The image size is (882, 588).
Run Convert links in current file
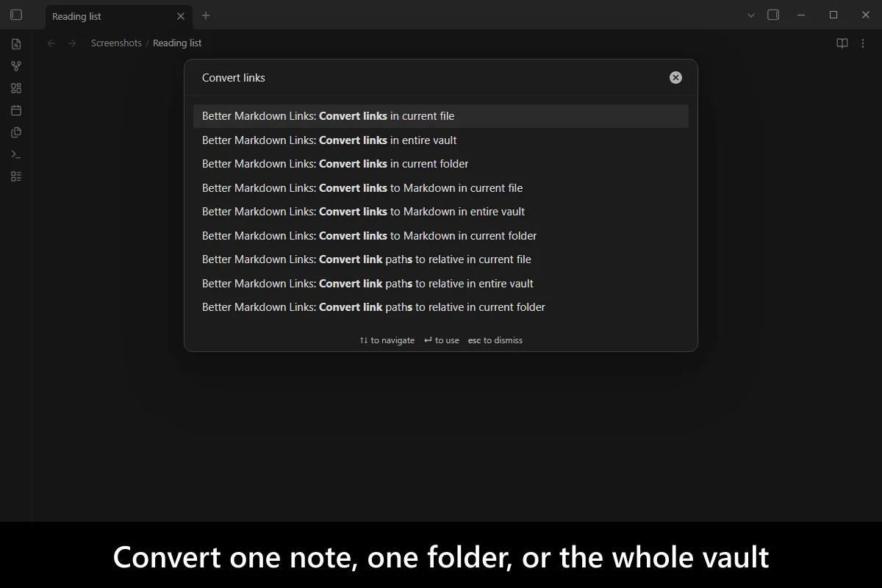click(x=441, y=116)
